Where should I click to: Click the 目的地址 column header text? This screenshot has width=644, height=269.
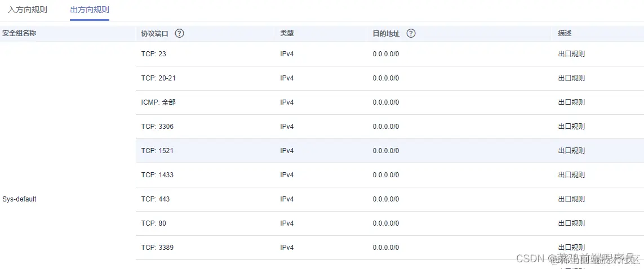point(386,34)
